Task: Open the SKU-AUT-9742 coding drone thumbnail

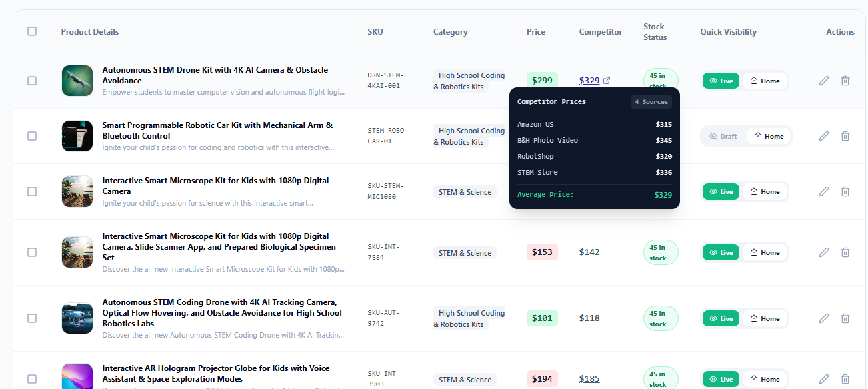Action: [x=77, y=318]
